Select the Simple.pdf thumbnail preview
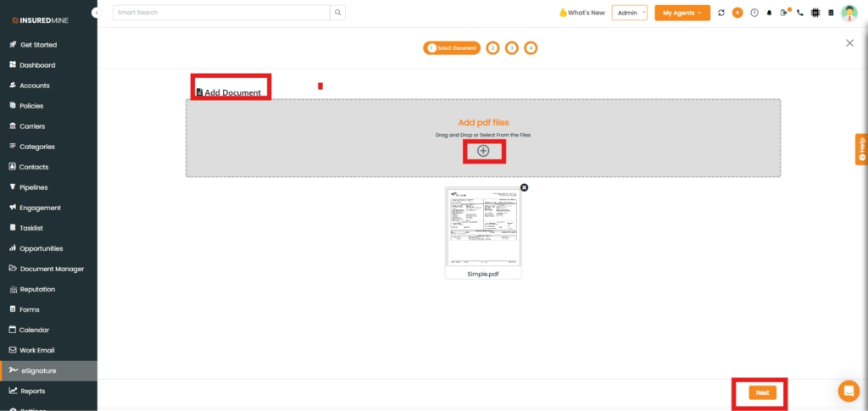868x411 pixels. [x=483, y=227]
